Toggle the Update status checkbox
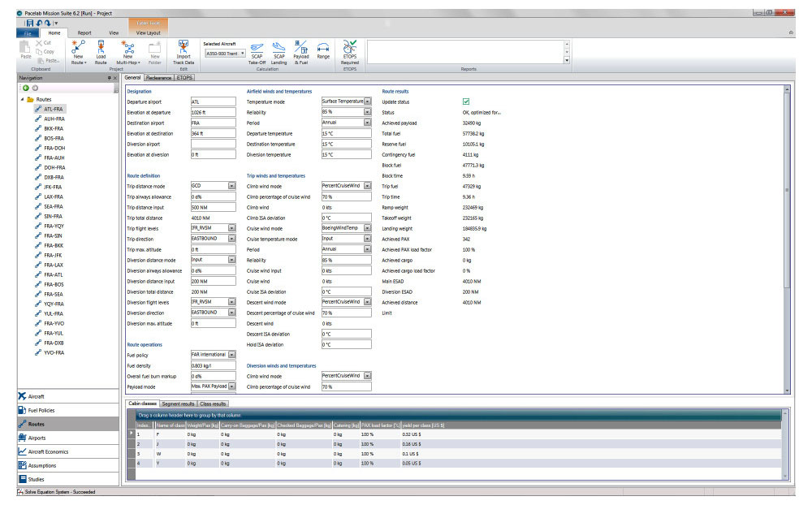 coord(466,101)
